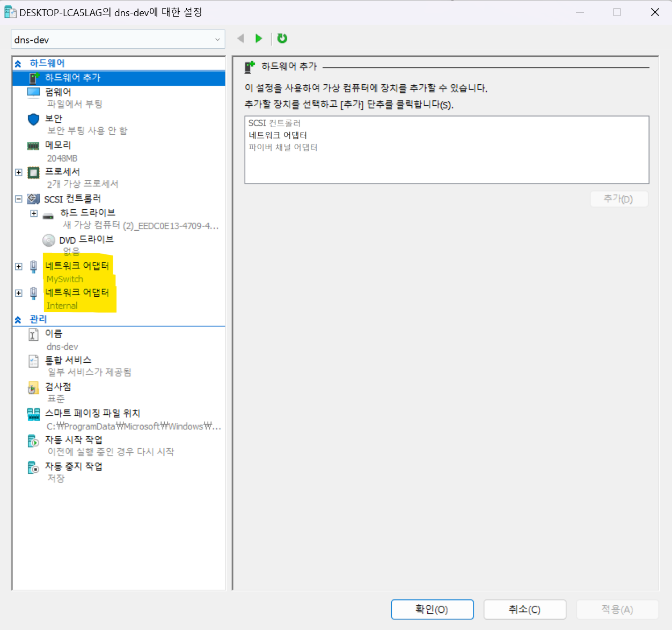Click the 2개 가상 프로세서 text
Image resolution: width=672 pixels, height=630 pixels.
83,184
